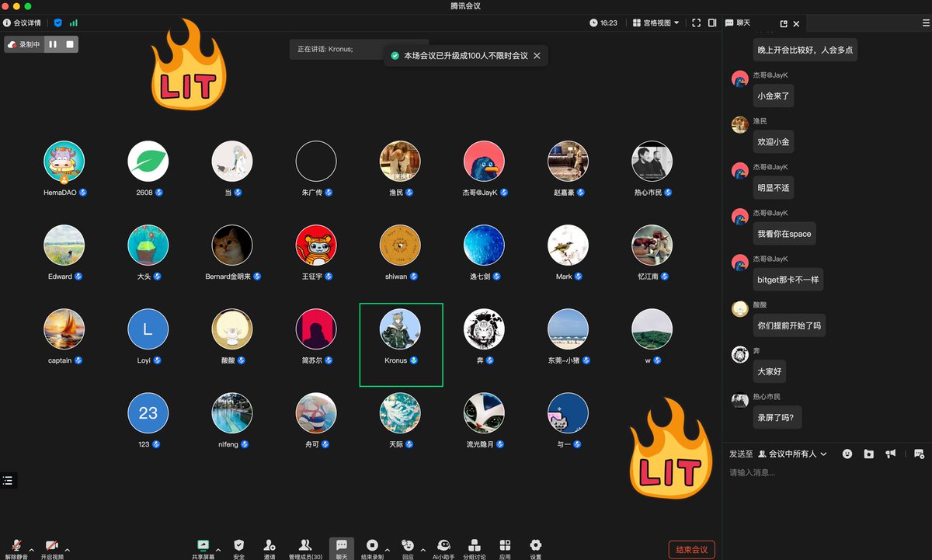Open video options arrow beside 开启视频
932x560 pixels.
tap(68, 550)
